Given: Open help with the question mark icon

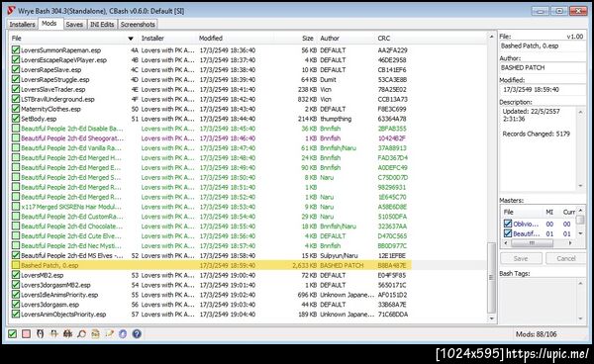Looking at the screenshot, I should pyautogui.click(x=137, y=333).
